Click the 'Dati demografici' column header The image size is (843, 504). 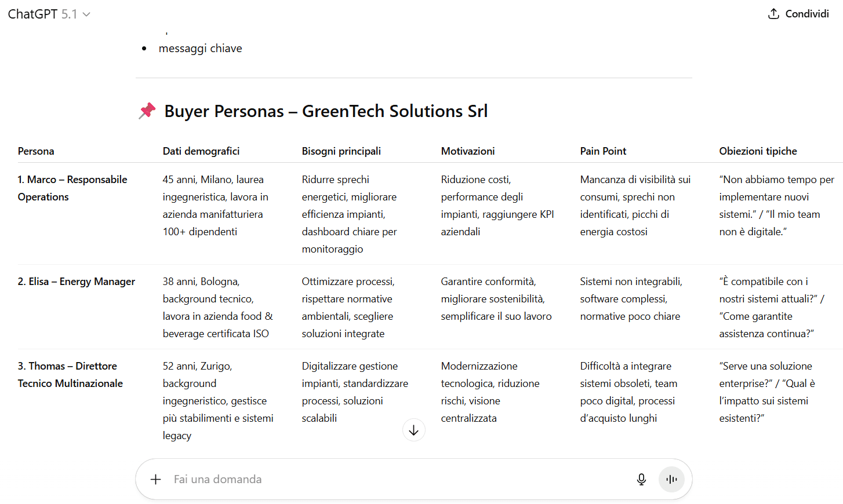(201, 151)
